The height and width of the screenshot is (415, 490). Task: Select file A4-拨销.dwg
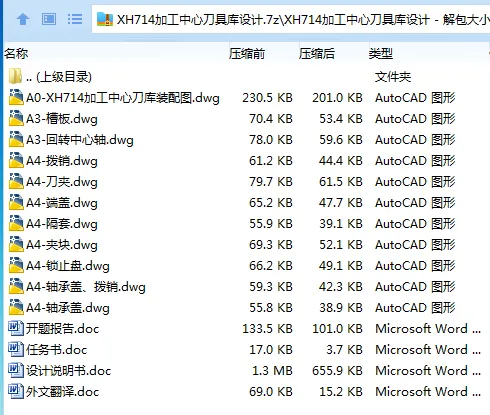point(62,161)
